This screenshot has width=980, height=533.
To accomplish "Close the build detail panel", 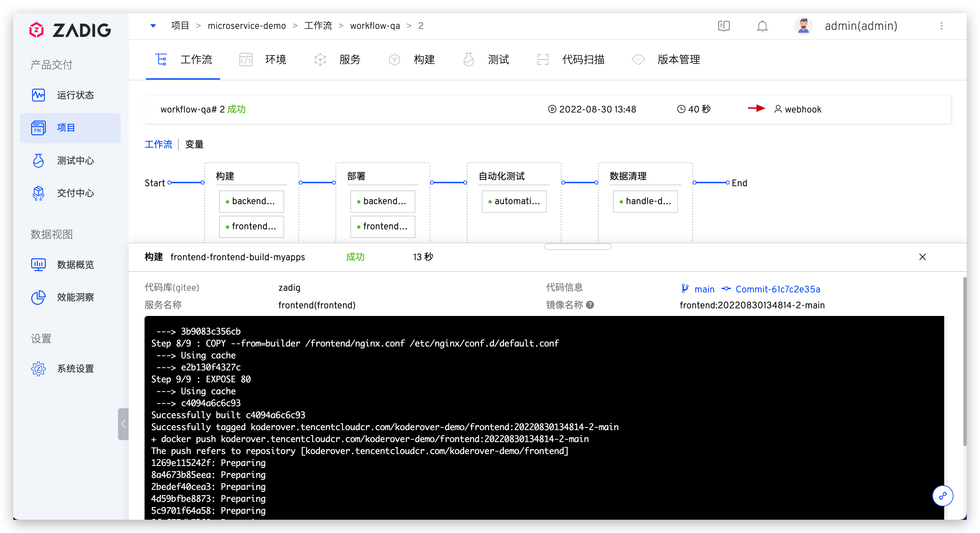I will (x=922, y=257).
